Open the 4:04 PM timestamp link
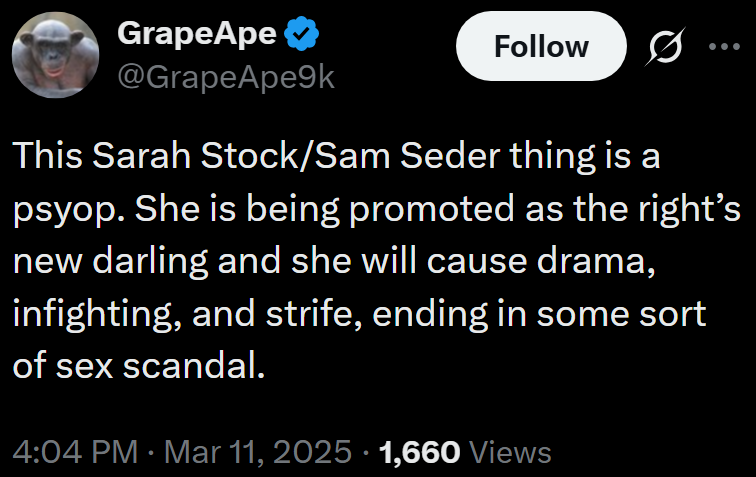 [x=75, y=452]
